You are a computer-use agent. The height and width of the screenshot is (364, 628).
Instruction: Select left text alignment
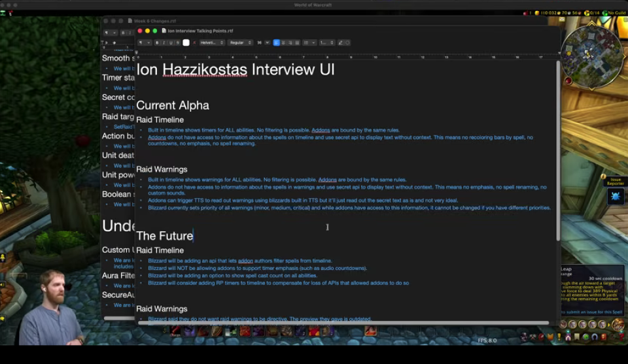click(x=276, y=42)
